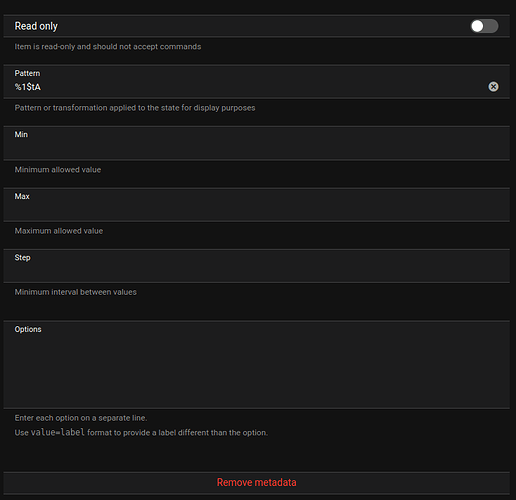
Task: Clear the Pattern field with the X icon
Action: click(493, 87)
